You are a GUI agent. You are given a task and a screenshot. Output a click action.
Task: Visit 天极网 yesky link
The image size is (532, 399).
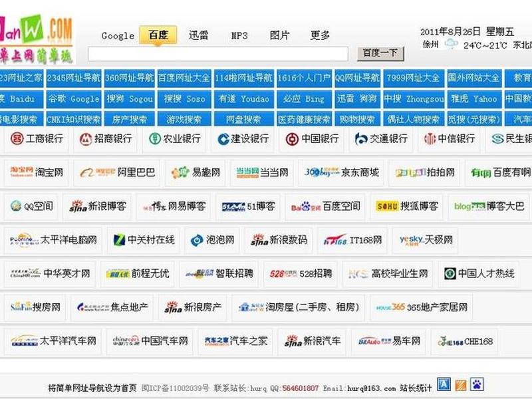click(426, 240)
